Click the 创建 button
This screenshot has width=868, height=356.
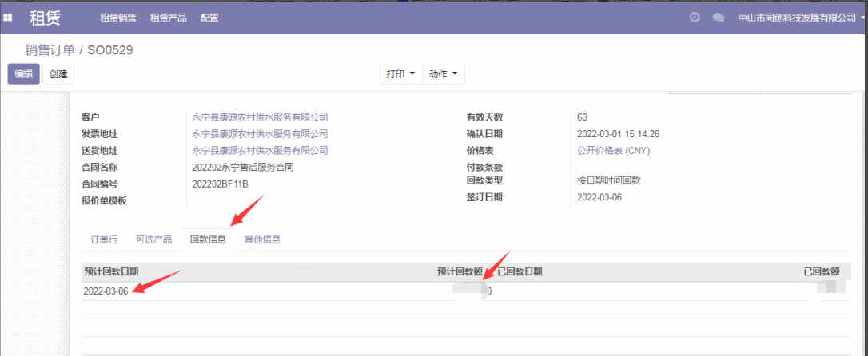coord(58,74)
